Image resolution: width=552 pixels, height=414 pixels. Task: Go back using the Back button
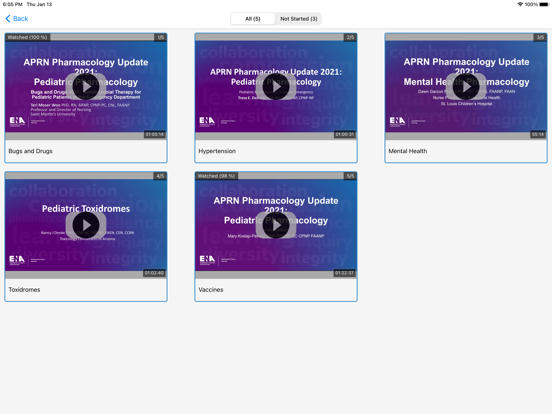[x=17, y=19]
